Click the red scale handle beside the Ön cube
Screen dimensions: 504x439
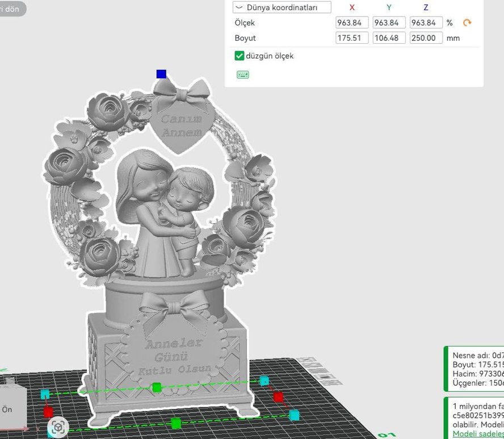[x=48, y=411]
